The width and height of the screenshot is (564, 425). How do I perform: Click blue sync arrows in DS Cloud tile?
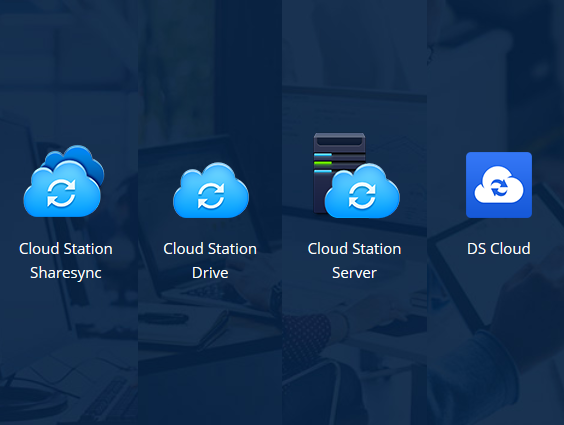499,187
